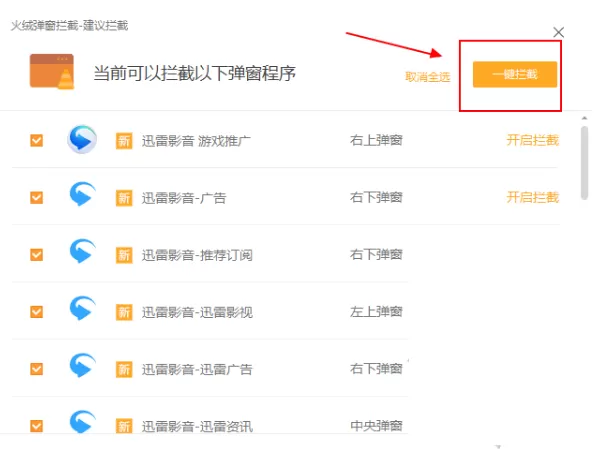This screenshot has height=449, width=595.
Task: Click 右下弹窗 in the 迅雷广告 row
Action: click(376, 369)
